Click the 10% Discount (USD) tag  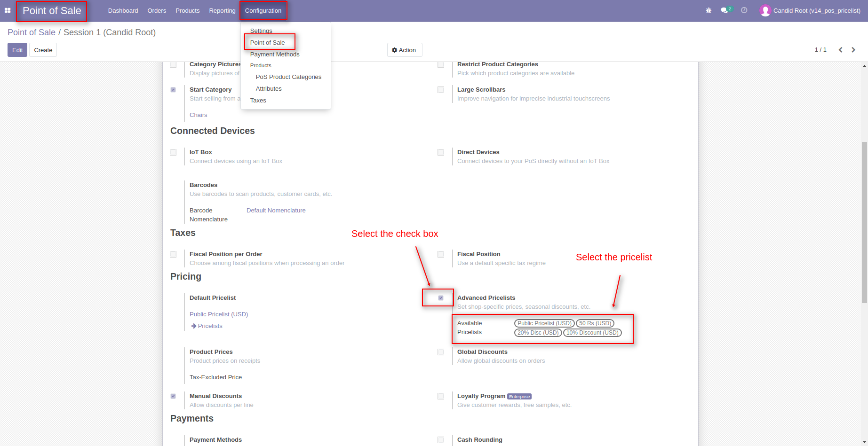592,333
